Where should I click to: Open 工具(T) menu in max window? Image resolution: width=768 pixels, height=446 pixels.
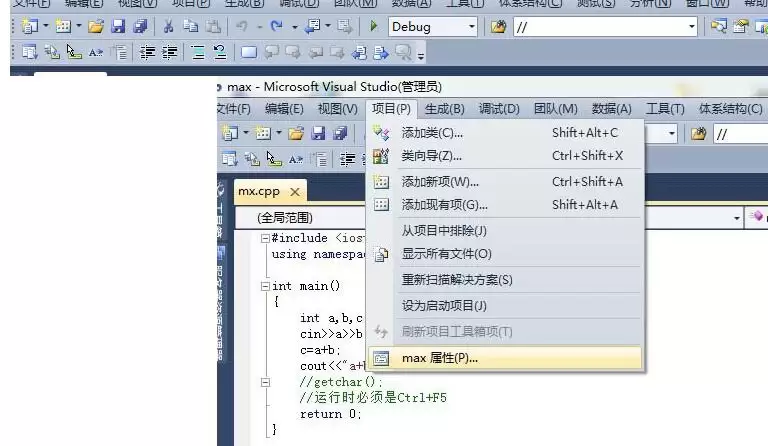665,109
